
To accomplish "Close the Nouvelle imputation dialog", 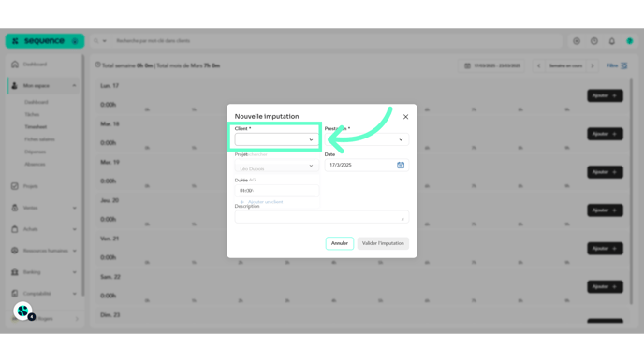I will point(406,117).
